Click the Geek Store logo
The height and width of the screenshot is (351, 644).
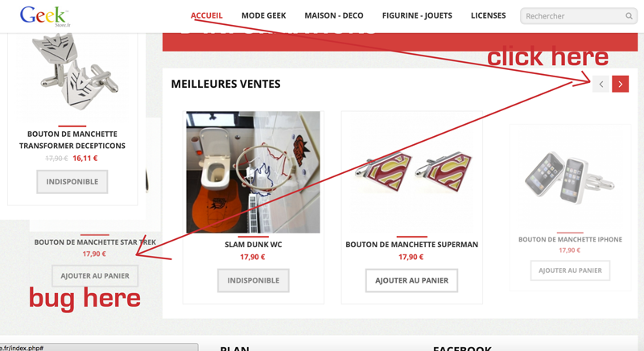(45, 16)
